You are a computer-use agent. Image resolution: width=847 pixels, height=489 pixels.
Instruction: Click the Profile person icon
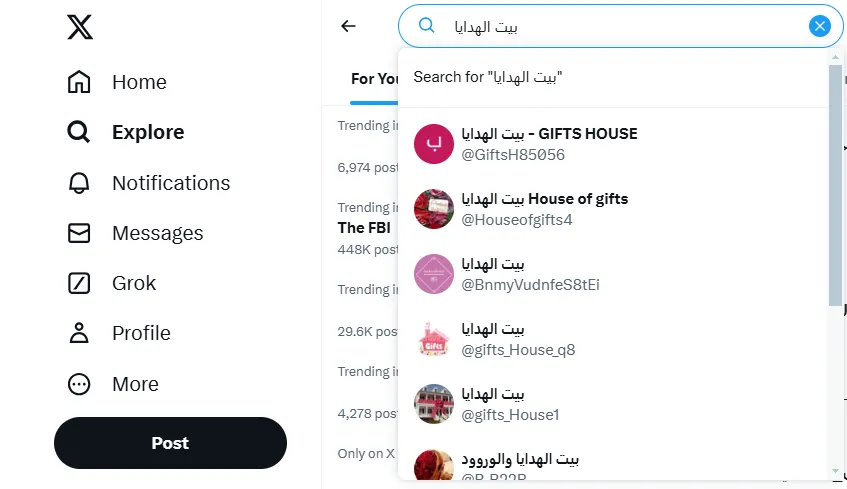[79, 333]
